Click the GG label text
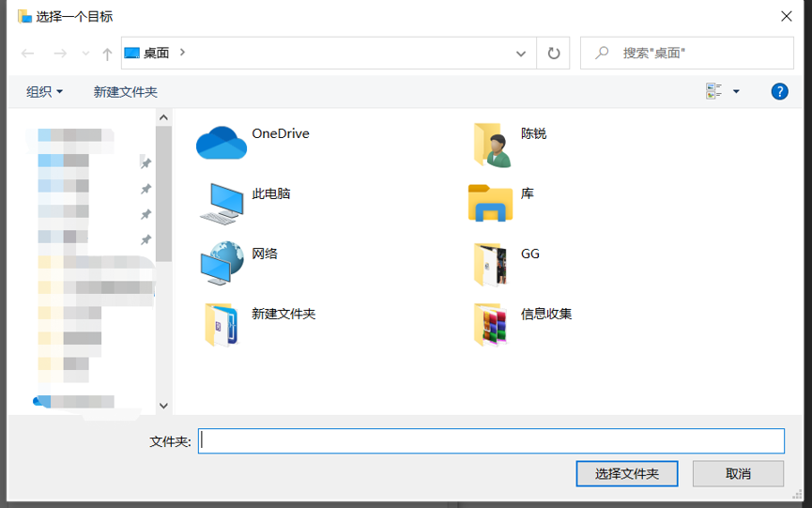Image resolution: width=812 pixels, height=508 pixels. [529, 254]
